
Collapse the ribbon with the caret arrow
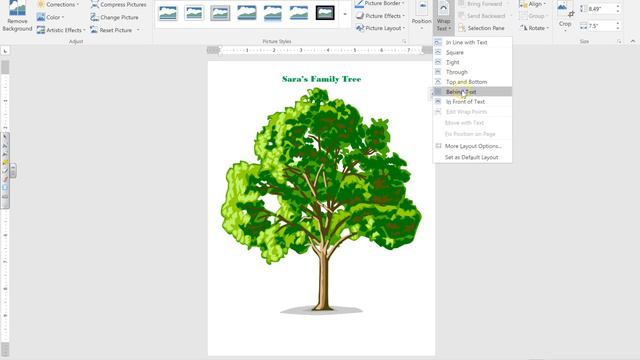click(633, 41)
